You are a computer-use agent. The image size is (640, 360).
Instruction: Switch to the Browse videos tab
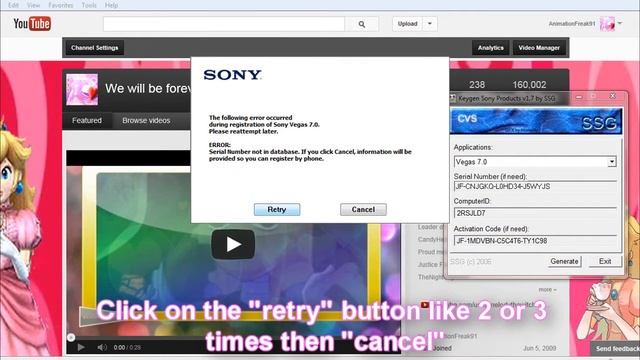coord(146,120)
